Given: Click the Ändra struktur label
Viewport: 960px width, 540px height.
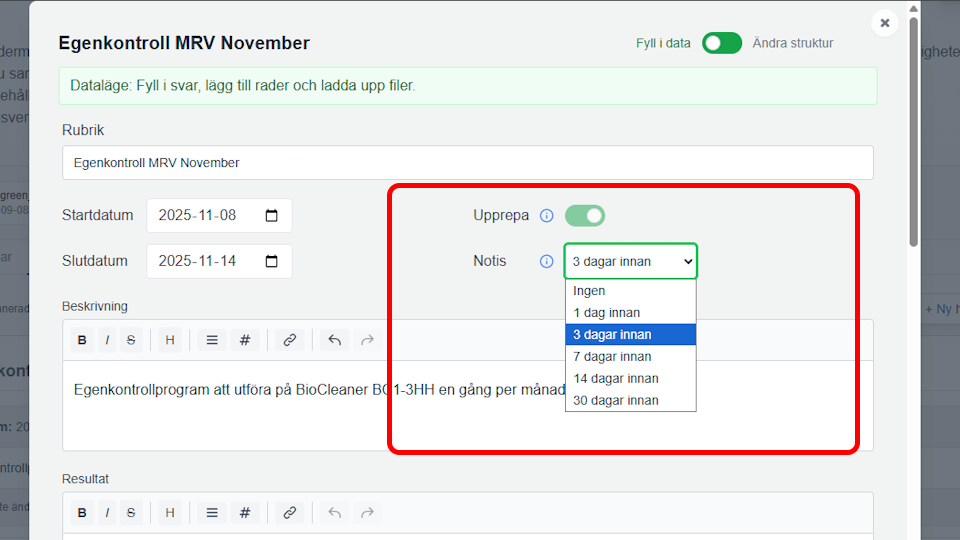Looking at the screenshot, I should click(793, 43).
